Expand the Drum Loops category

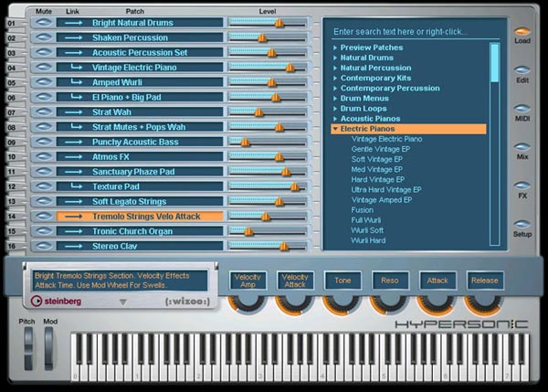[x=336, y=109]
